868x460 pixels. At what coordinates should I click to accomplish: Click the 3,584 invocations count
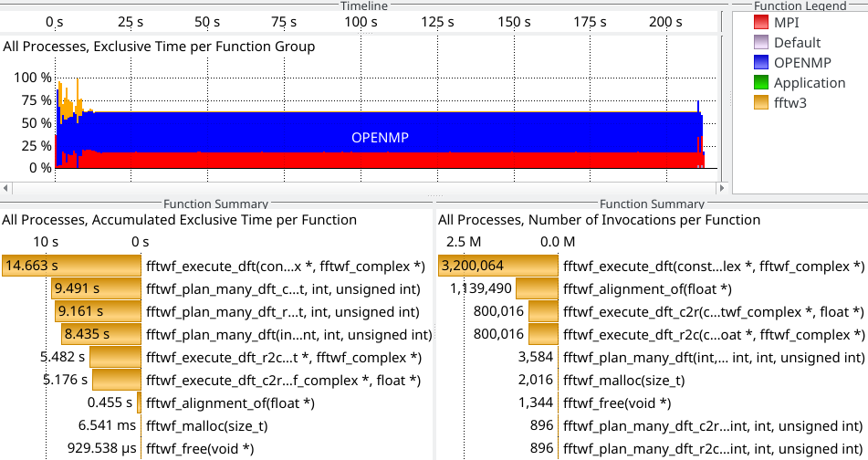tap(535, 357)
